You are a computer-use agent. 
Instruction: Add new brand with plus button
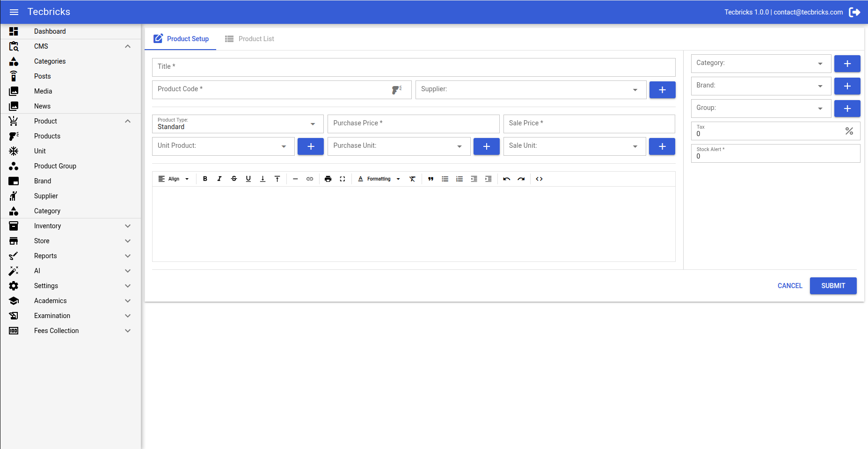pos(847,86)
